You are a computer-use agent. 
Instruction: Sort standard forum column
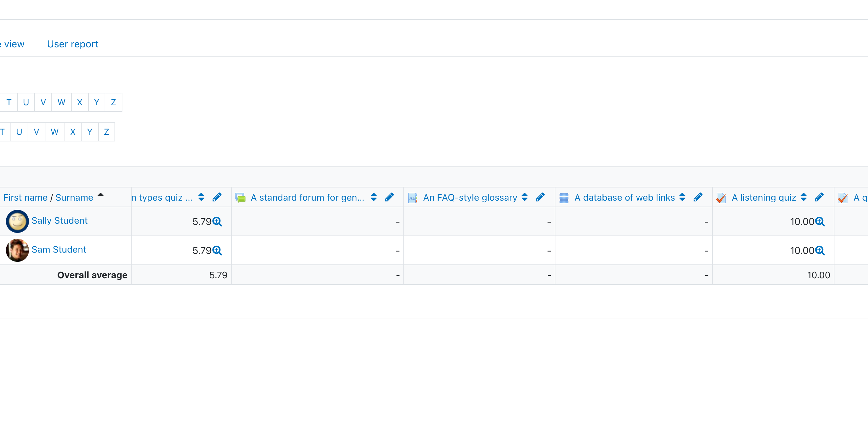(x=373, y=197)
